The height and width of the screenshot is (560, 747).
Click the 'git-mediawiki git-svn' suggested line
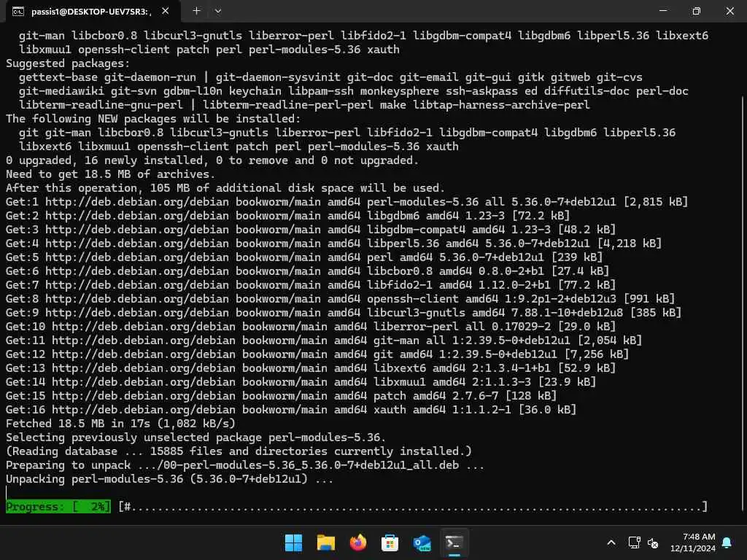pyautogui.click(x=354, y=91)
